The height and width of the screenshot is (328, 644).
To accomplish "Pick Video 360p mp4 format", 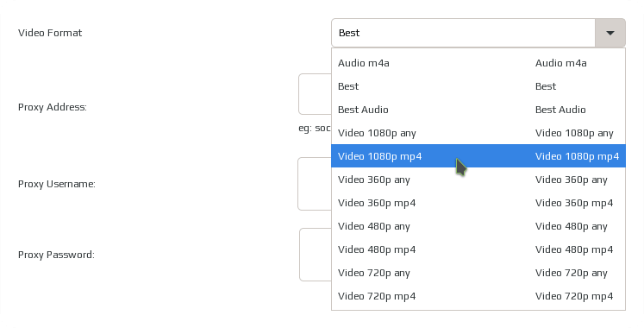I will [478, 203].
